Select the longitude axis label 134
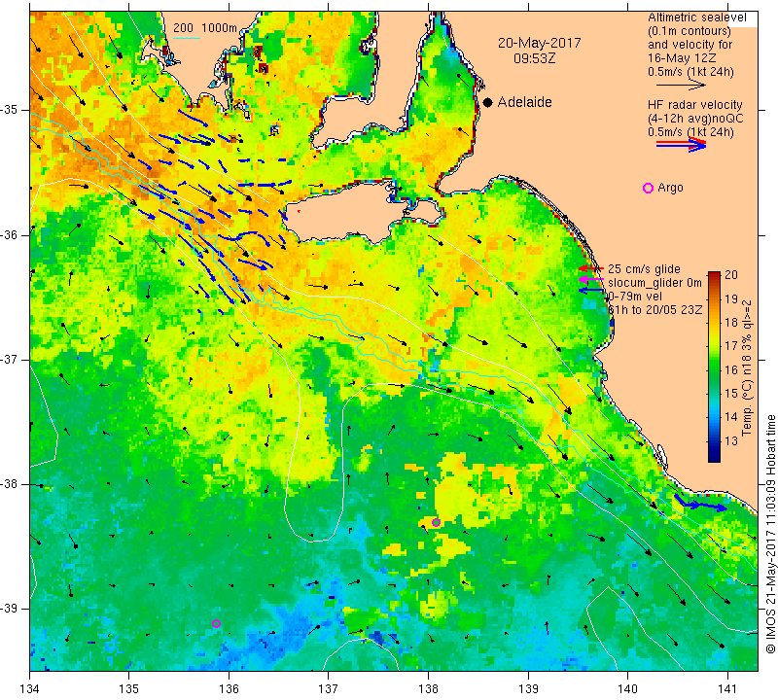This screenshot has height=700, width=778. (x=30, y=688)
